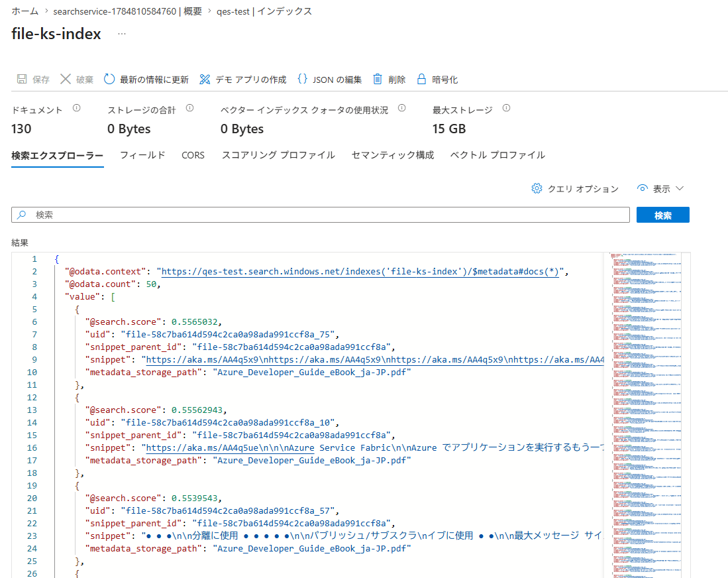Open qes-test | インデックス breadcrumb

[x=264, y=11]
